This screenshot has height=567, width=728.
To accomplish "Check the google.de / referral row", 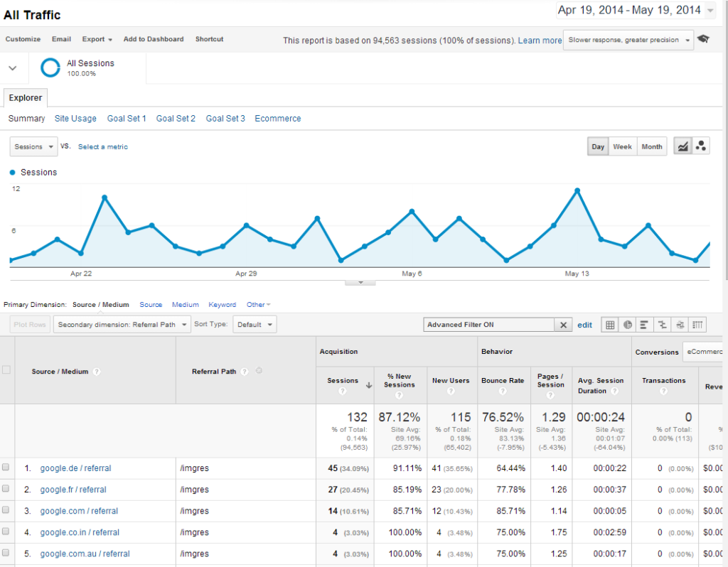I will coord(6,468).
